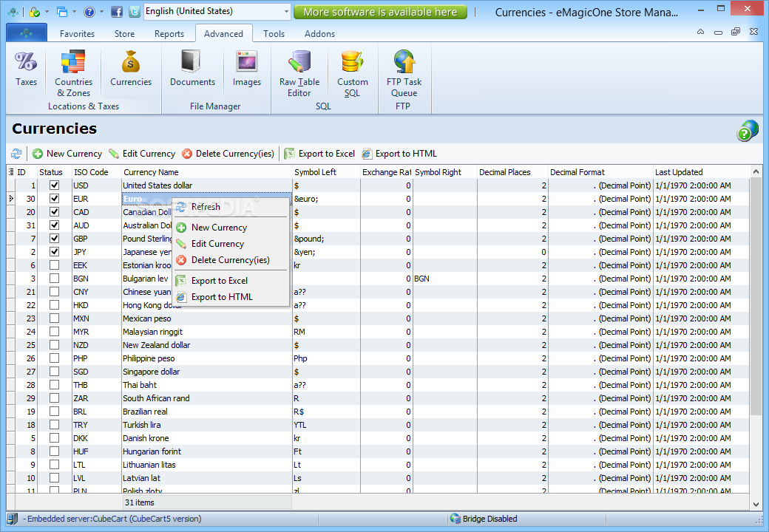Uncheck the GBP status checkbox
This screenshot has width=769, height=532.
(x=55, y=238)
